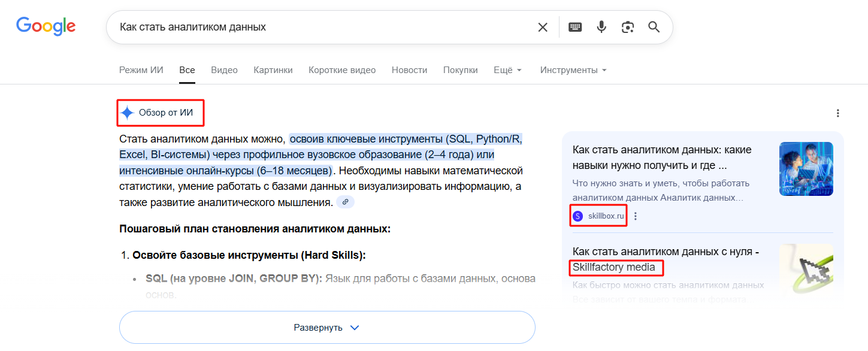The image size is (868, 351).
Task: Open three-dot options next to skillbox.ru
Action: click(636, 216)
